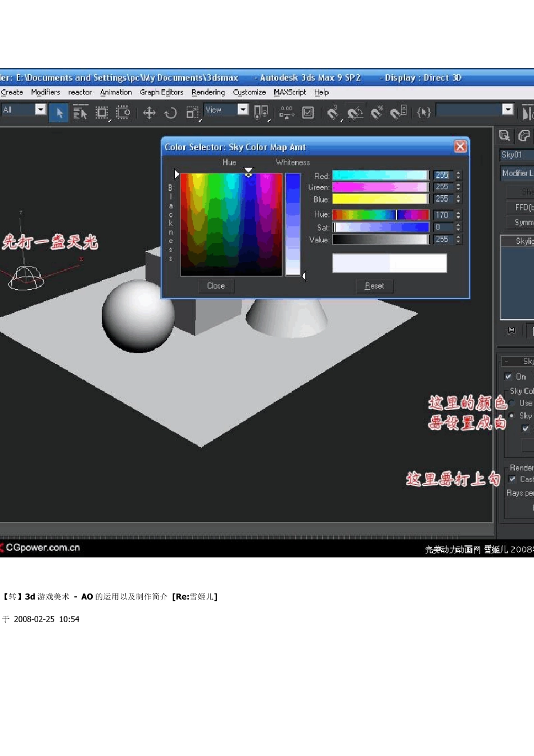Viewport: 534px width, 756px height.
Task: Open the reactor menu
Action: (x=80, y=92)
